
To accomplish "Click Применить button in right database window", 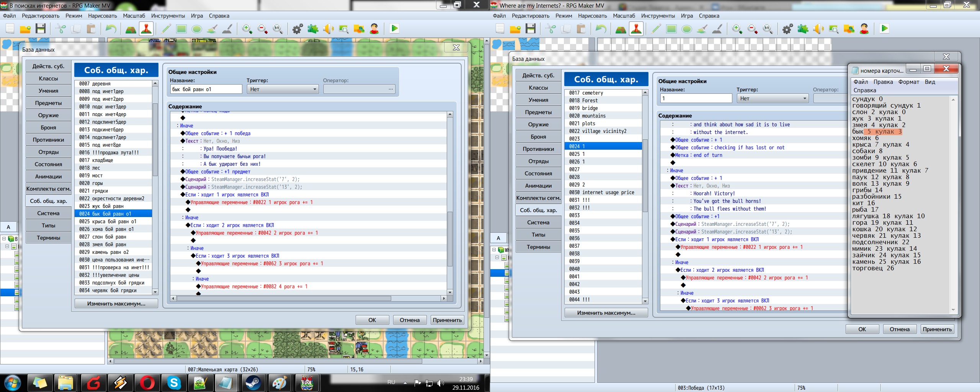I will pyautogui.click(x=937, y=329).
